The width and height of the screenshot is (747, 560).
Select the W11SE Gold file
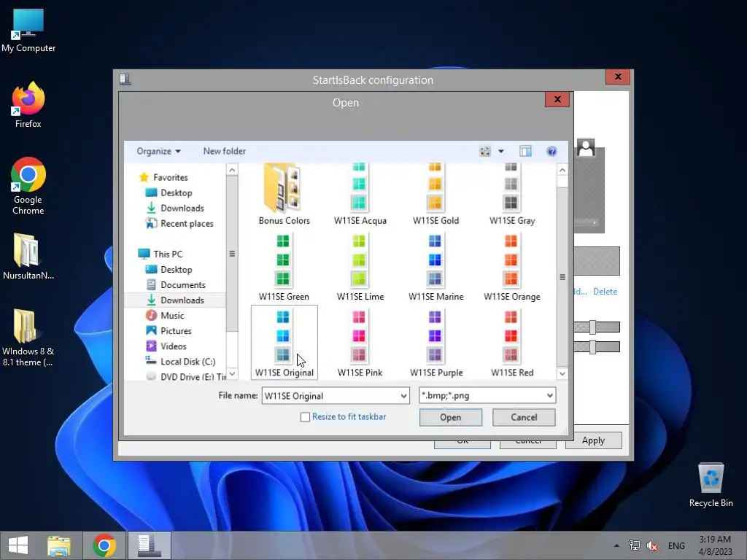pyautogui.click(x=436, y=194)
